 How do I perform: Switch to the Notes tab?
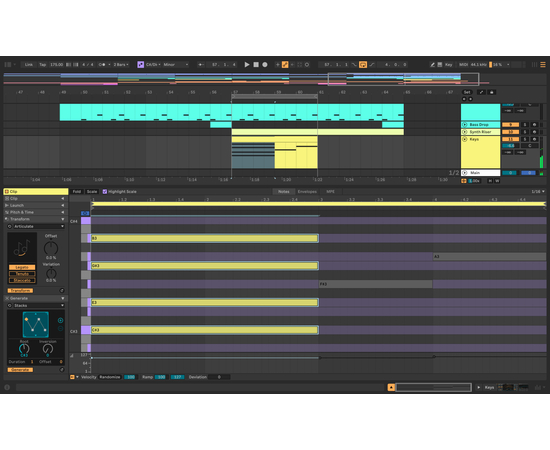point(284,192)
